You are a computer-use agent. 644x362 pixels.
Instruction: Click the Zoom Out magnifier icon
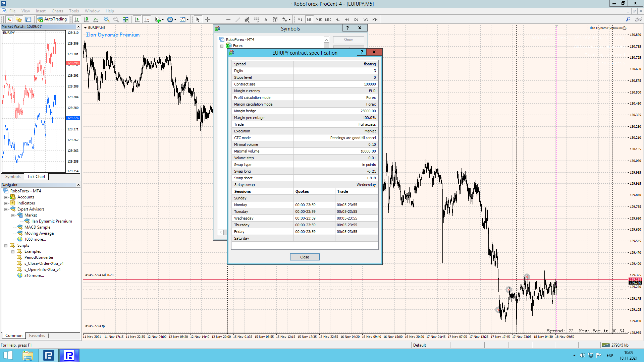point(116,19)
